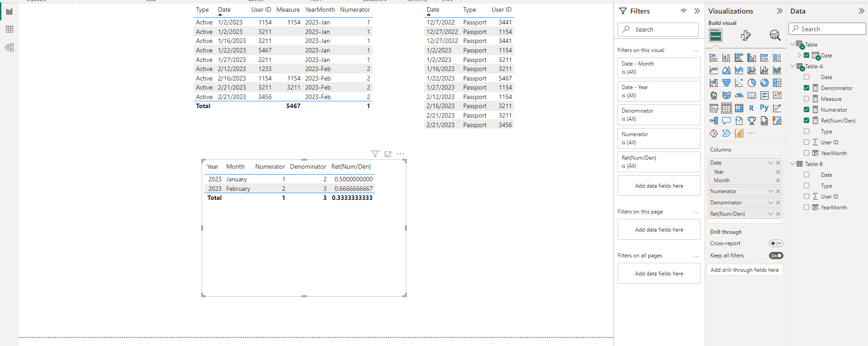
Task: Select the Donut chart visual
Action: [x=764, y=83]
